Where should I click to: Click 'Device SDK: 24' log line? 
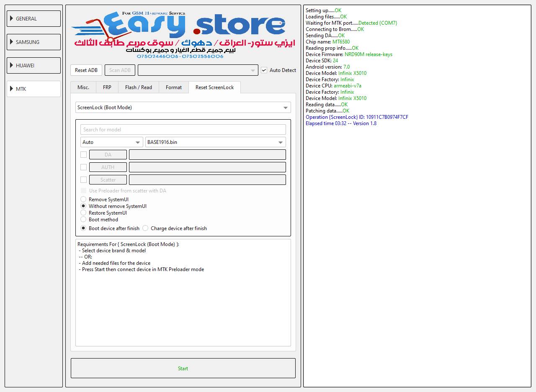(x=322, y=61)
